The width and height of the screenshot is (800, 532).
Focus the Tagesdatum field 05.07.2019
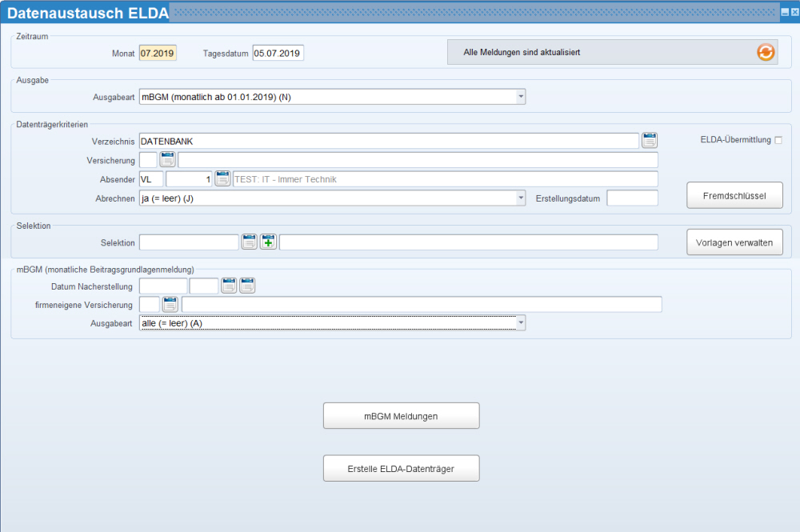point(278,53)
